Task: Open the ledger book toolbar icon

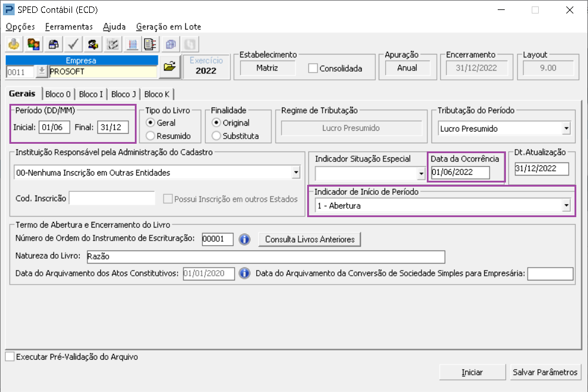Action: [x=132, y=43]
